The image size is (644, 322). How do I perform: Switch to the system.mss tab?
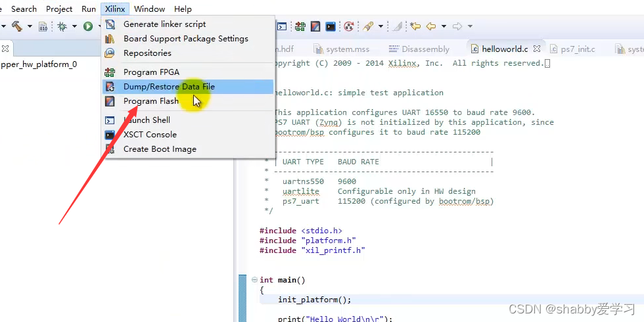342,49
